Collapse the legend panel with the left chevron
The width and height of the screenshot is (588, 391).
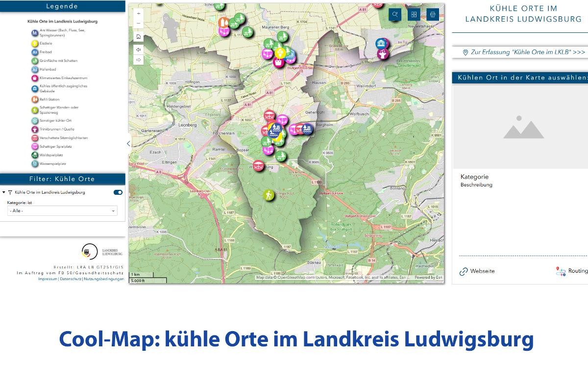(128, 143)
